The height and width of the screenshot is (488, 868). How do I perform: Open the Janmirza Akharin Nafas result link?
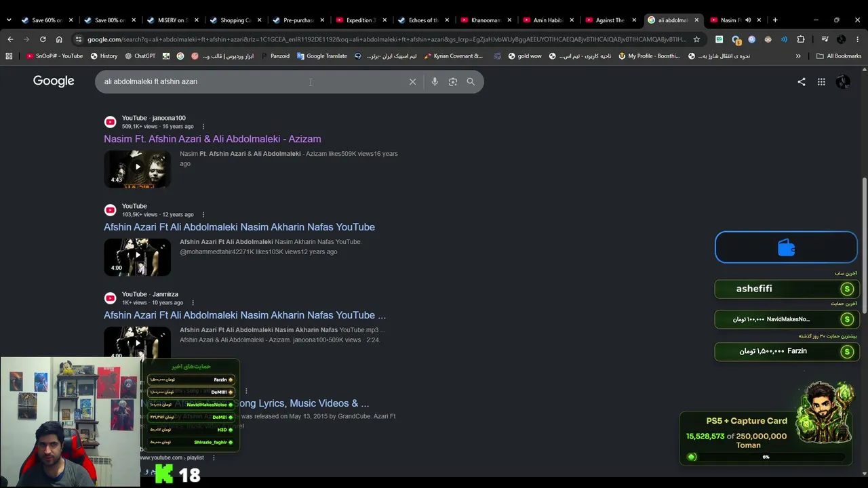(245, 315)
